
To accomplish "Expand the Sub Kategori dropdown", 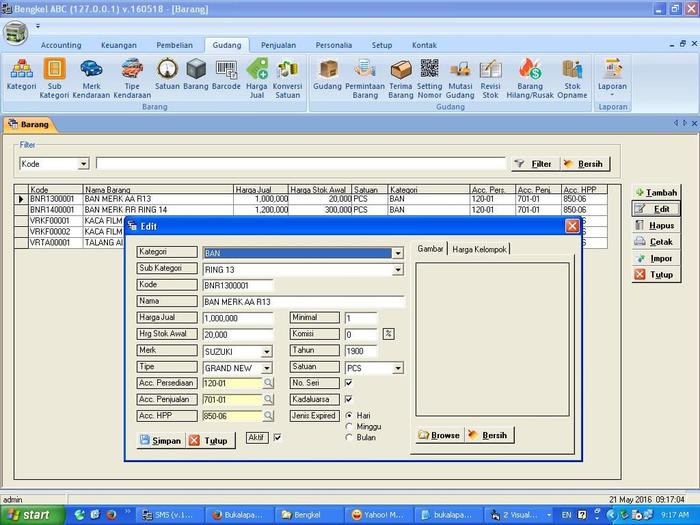I will point(398,270).
